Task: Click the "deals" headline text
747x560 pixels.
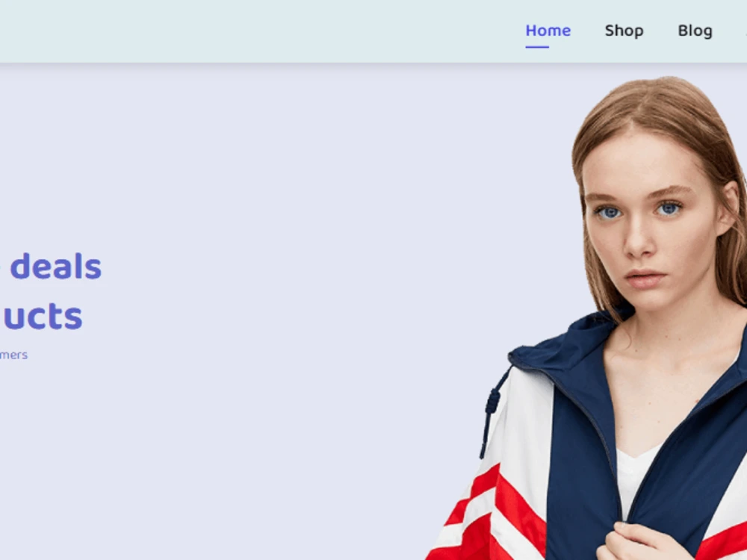Action: tap(56, 267)
